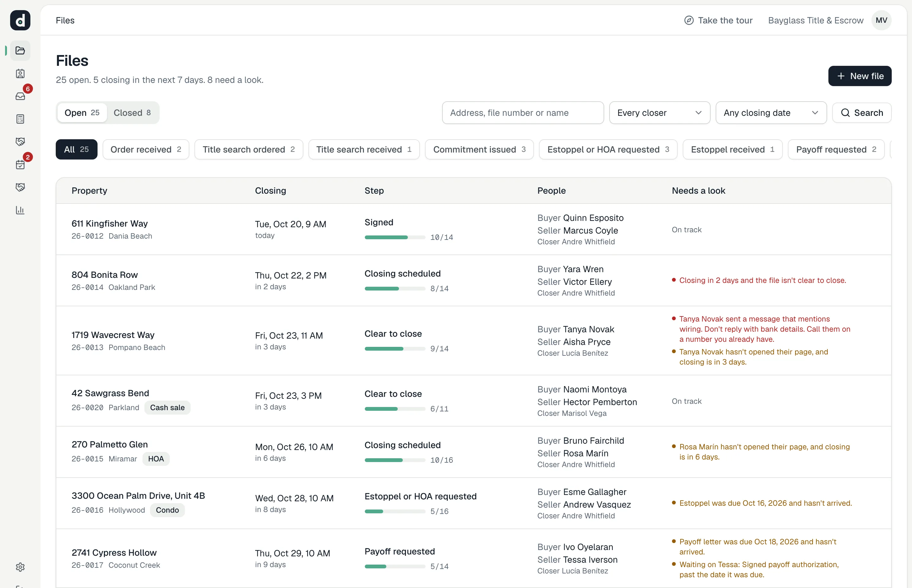Open the calendar icon with 2 badge
912x588 pixels.
pos(20,165)
